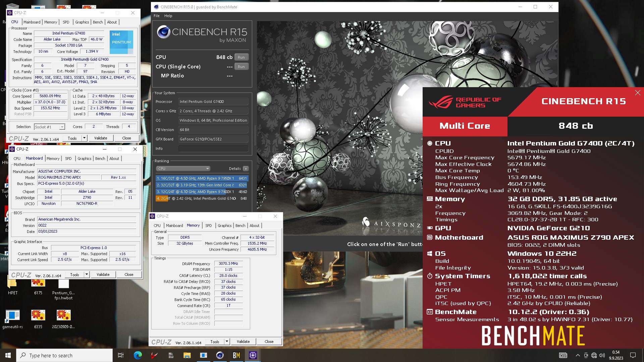This screenshot has width=644, height=362.
Task: Switch to Graphics tab in the Memory CPU-Z window
Action: click(x=224, y=226)
